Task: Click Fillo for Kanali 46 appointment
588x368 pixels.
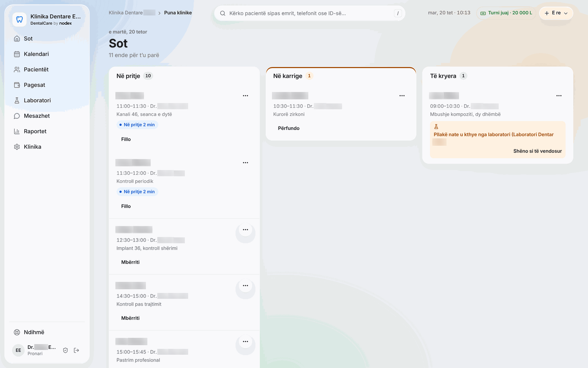Action: (x=126, y=139)
